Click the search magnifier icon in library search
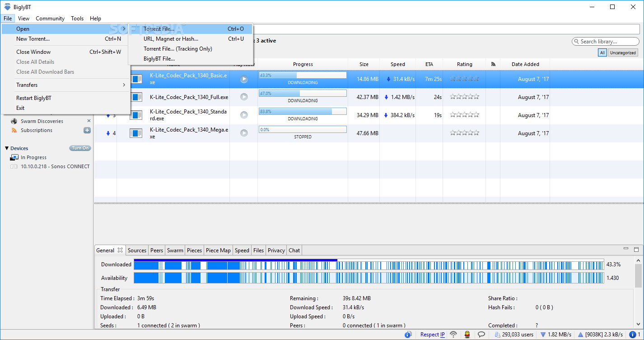 [577, 42]
